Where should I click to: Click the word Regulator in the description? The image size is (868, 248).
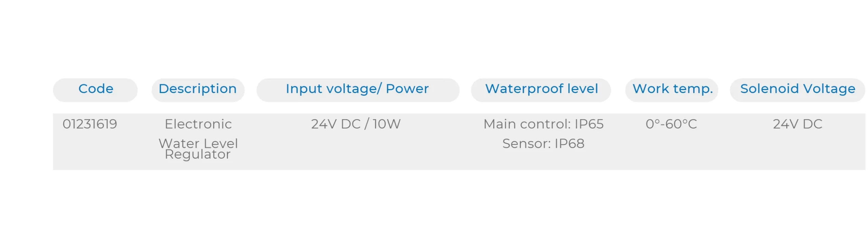click(x=198, y=155)
